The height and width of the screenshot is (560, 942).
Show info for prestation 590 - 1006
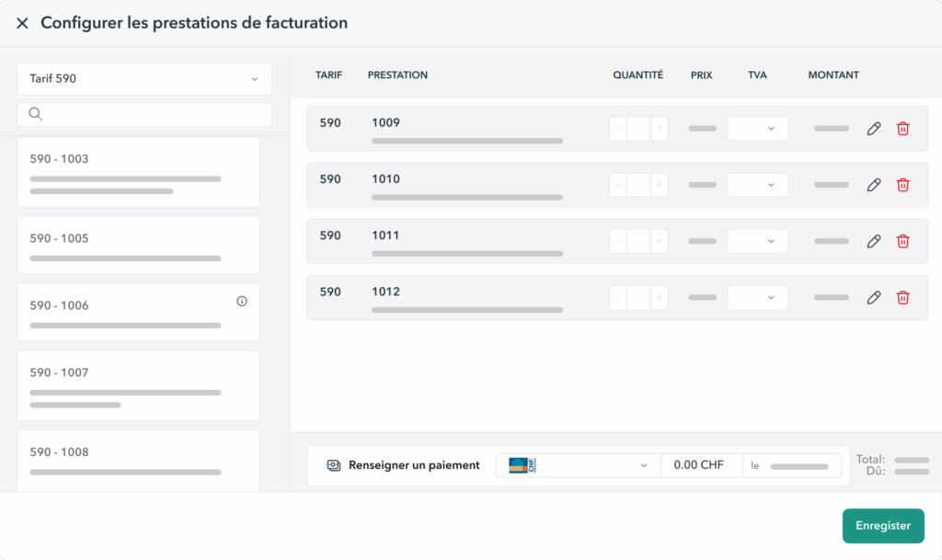tap(242, 302)
